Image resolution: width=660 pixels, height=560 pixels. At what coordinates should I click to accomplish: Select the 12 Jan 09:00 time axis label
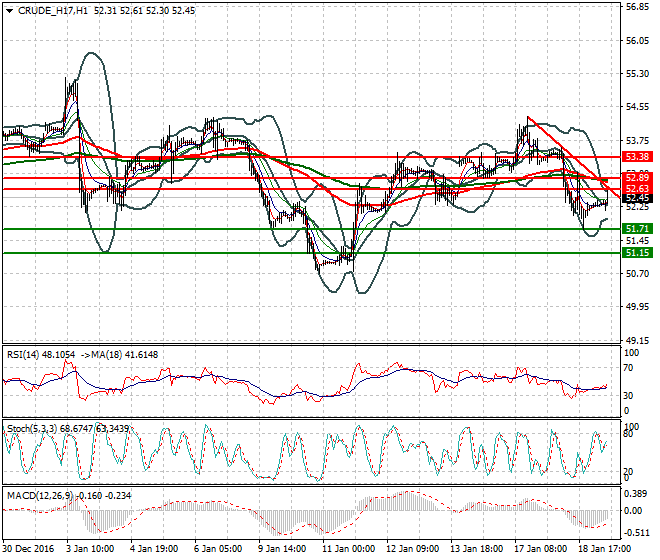[412, 549]
